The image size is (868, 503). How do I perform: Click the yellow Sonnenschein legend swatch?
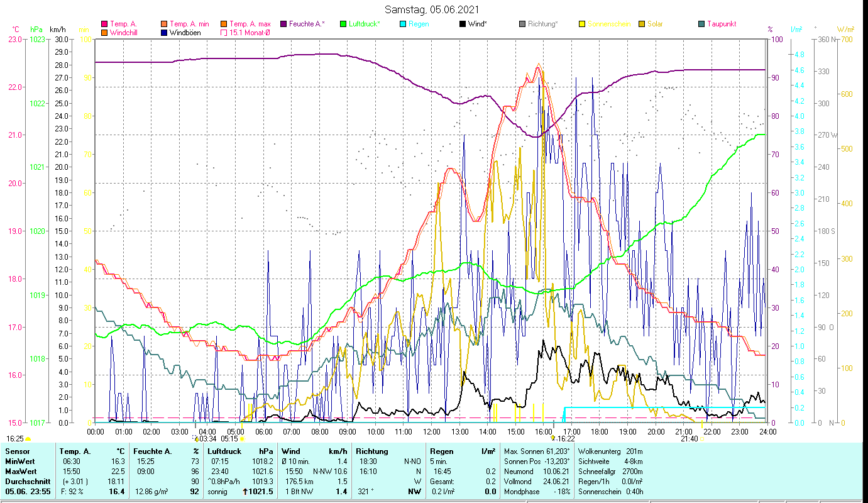click(581, 24)
